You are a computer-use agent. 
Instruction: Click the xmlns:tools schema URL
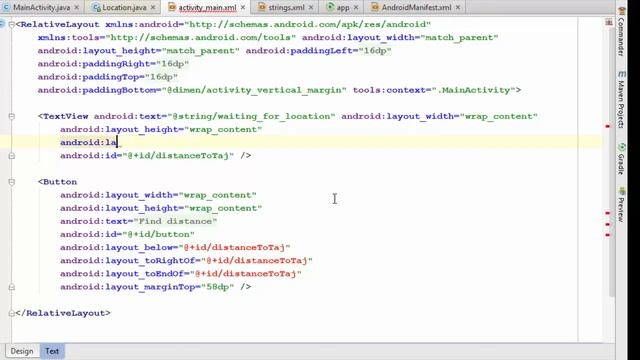tap(201, 38)
